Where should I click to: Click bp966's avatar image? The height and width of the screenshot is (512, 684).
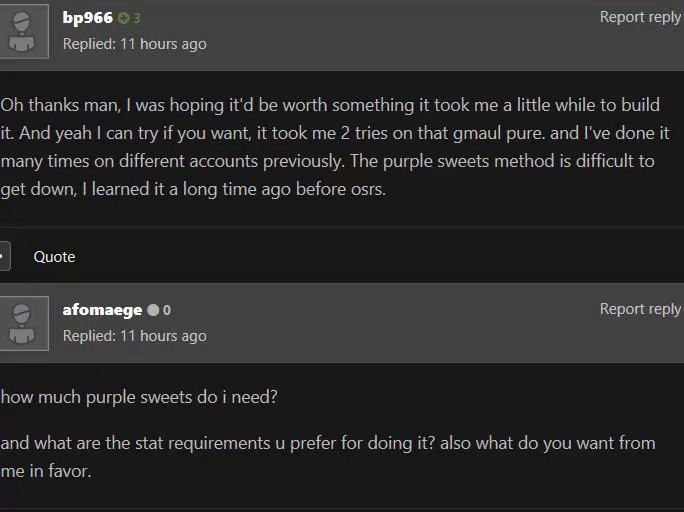[x=24, y=30]
